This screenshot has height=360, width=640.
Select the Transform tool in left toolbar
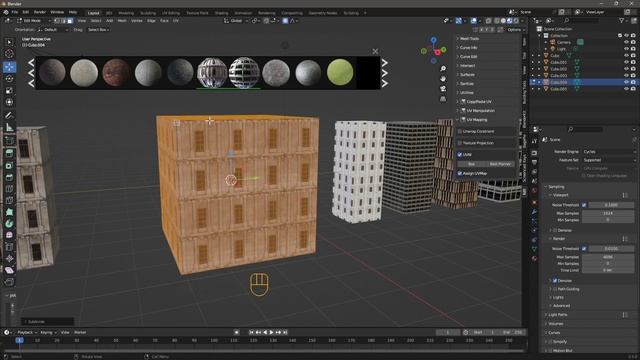pyautogui.click(x=9, y=102)
